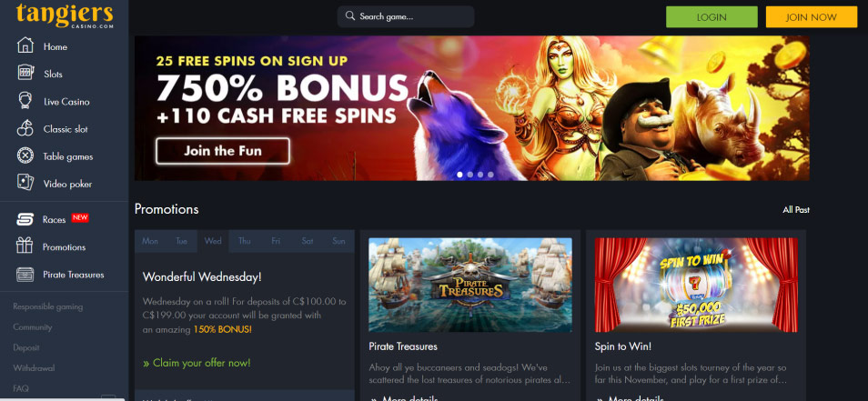Focus the Search game input field
868x401 pixels.
pyautogui.click(x=406, y=16)
